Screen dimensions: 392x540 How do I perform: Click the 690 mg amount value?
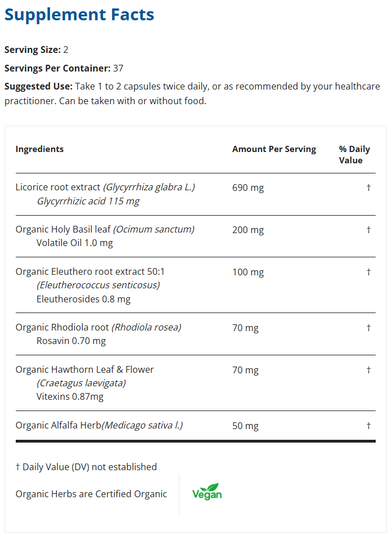point(247,188)
